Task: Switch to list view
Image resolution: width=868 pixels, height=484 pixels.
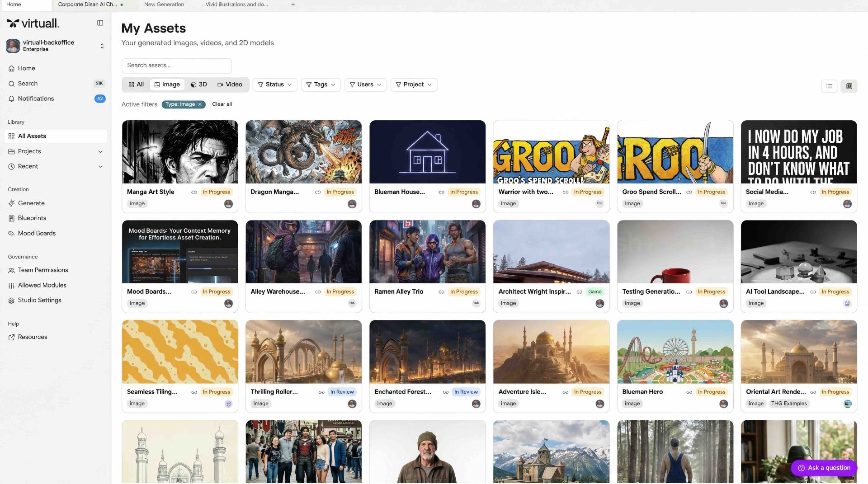Action: tap(829, 86)
